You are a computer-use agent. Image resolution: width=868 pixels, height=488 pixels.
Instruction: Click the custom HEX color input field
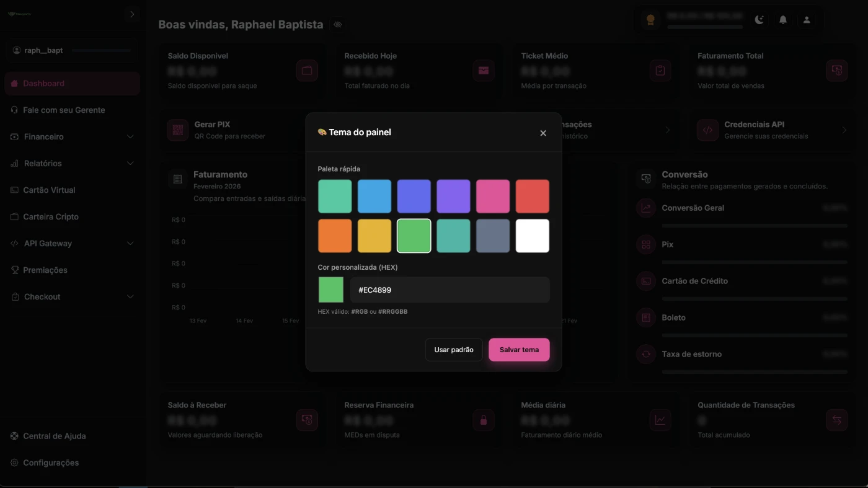tap(449, 290)
